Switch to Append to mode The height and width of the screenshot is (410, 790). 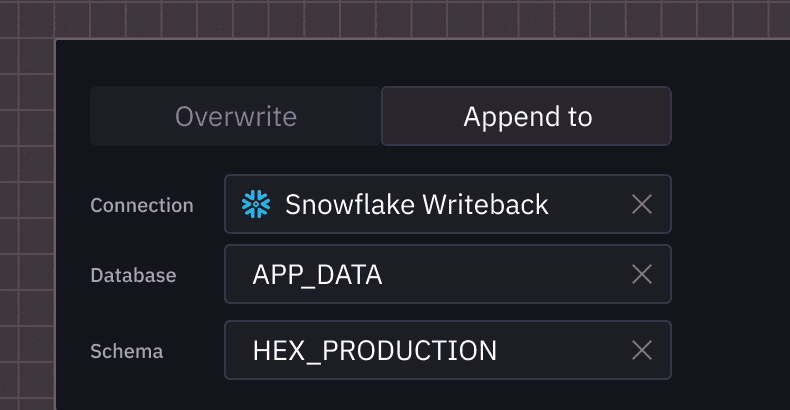coord(527,116)
